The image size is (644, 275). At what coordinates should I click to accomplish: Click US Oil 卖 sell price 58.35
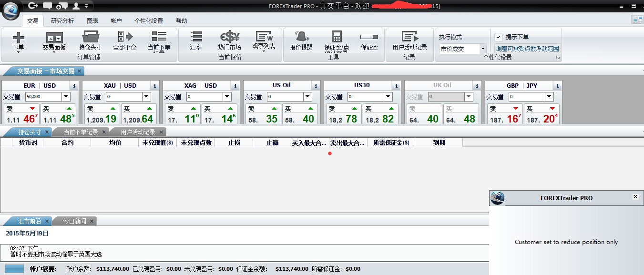click(263, 114)
